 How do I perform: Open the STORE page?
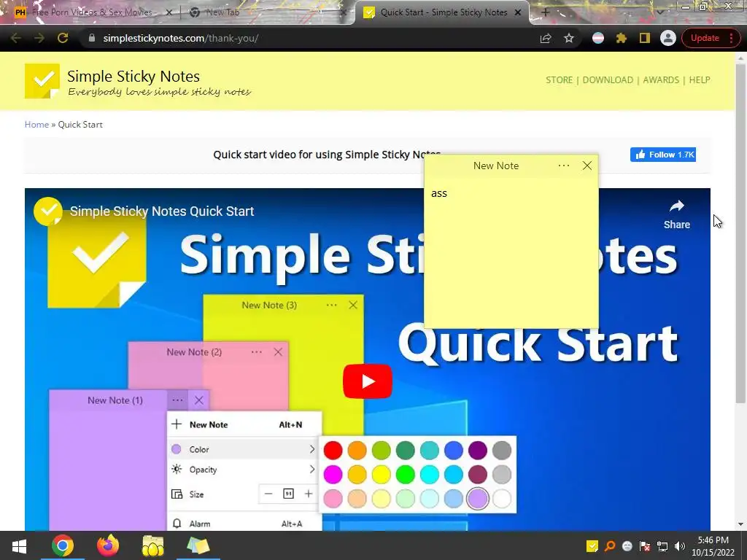tap(560, 80)
